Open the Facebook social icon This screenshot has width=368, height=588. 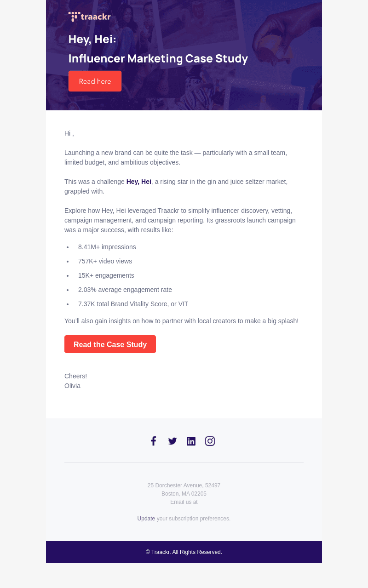coord(154,441)
